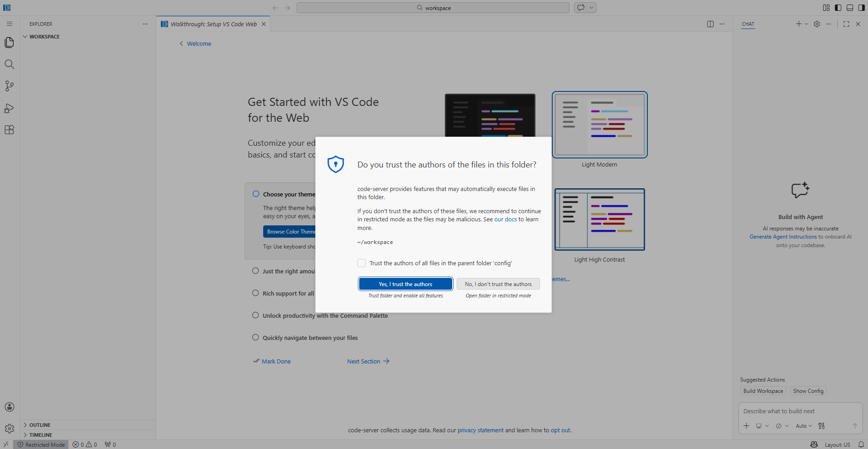Viewport: 868px width, 449px height.
Task: Split the editor to the right
Action: pyautogui.click(x=710, y=24)
